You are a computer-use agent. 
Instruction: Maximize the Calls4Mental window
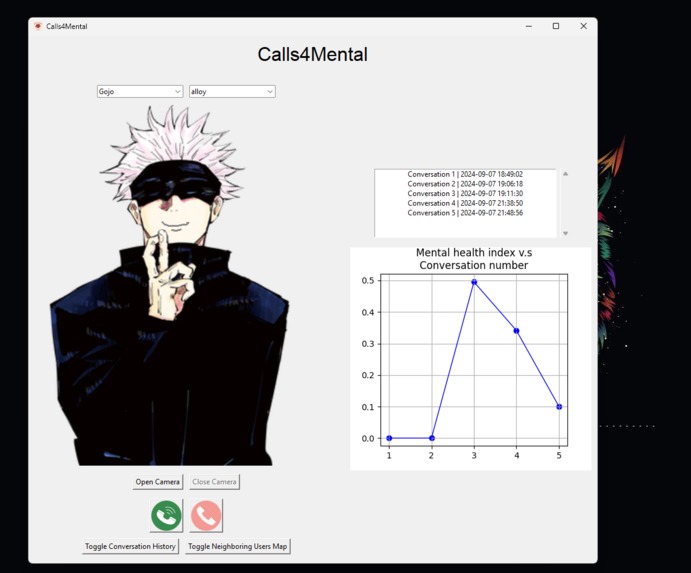pyautogui.click(x=556, y=26)
